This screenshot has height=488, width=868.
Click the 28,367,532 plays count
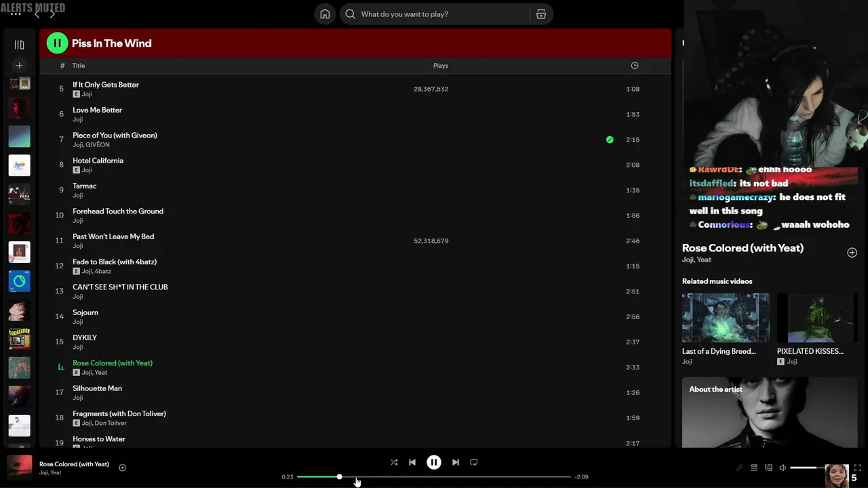tap(431, 89)
